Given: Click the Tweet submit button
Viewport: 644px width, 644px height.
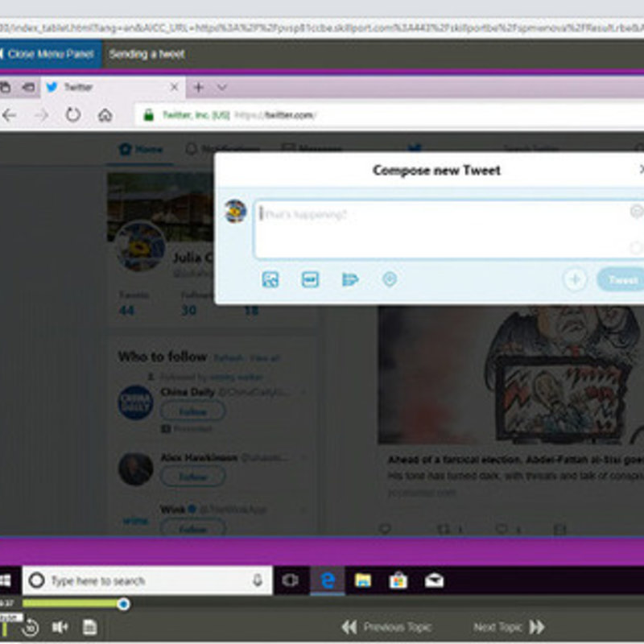Looking at the screenshot, I should point(621,280).
